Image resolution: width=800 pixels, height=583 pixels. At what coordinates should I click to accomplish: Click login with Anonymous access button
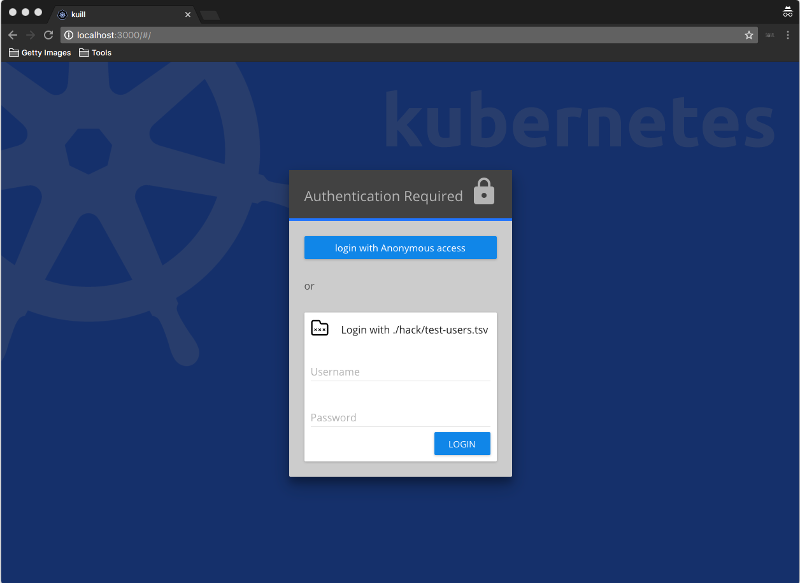click(400, 247)
